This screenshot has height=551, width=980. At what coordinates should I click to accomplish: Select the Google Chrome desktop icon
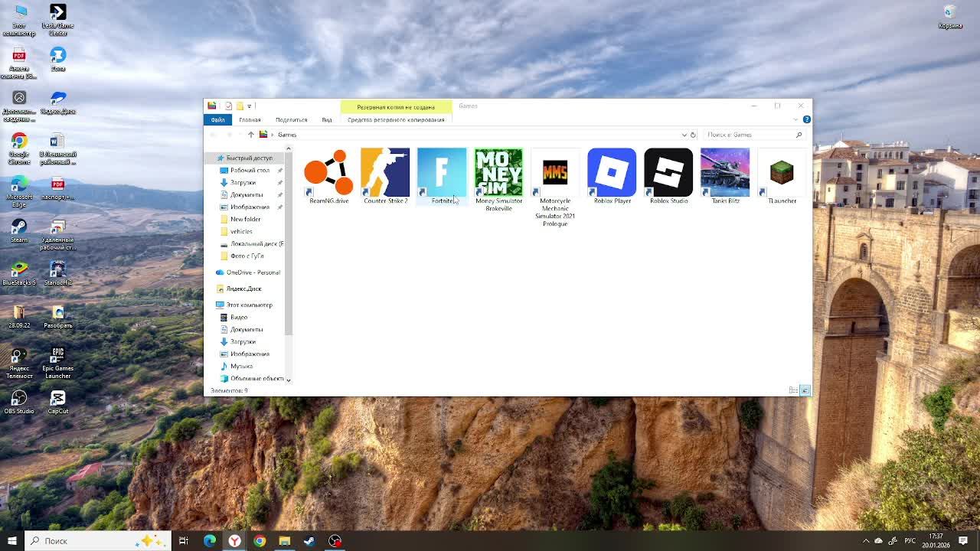tap(19, 148)
